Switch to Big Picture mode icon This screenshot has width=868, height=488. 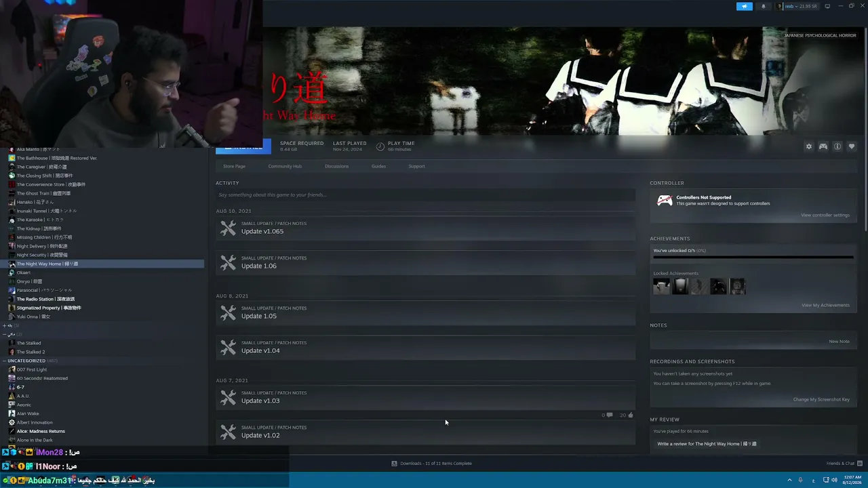click(x=827, y=6)
